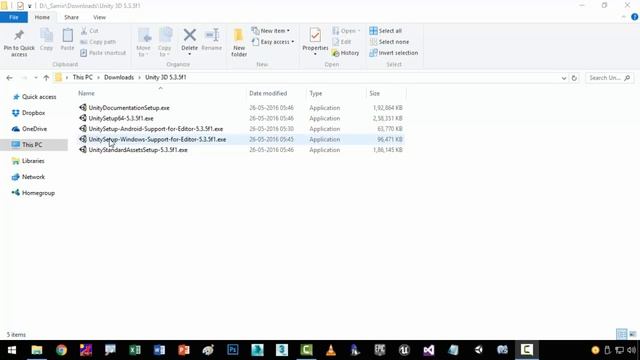
Task: Click Copy path in Clipboard group
Action: click(98, 42)
